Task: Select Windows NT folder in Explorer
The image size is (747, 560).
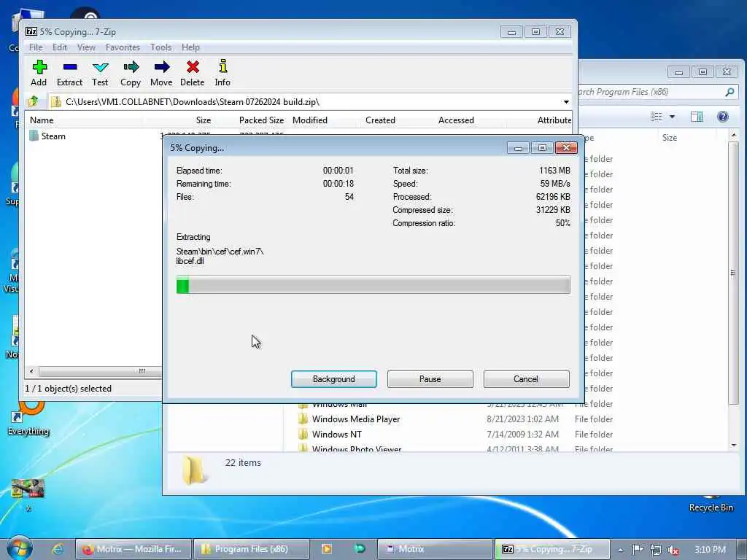Action: 336,435
